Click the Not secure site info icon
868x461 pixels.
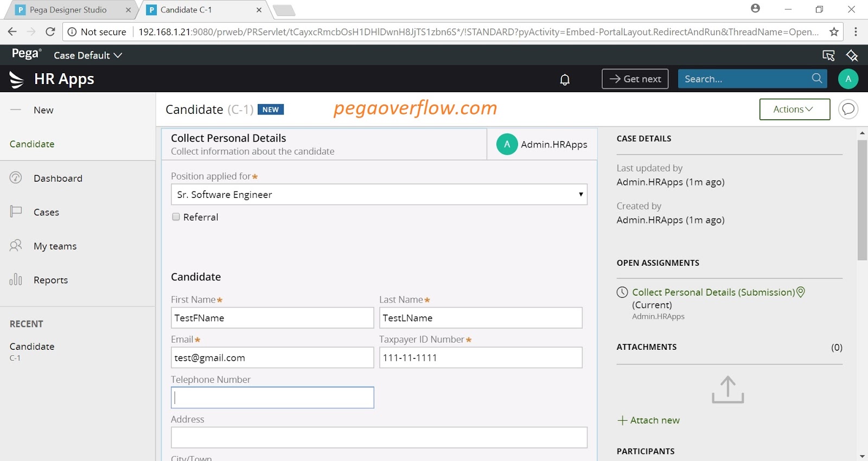pos(72,32)
